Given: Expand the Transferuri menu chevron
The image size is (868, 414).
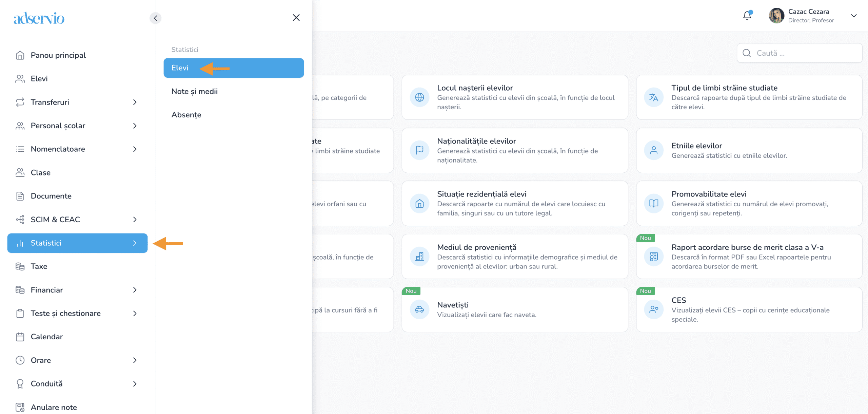Looking at the screenshot, I should (x=135, y=102).
